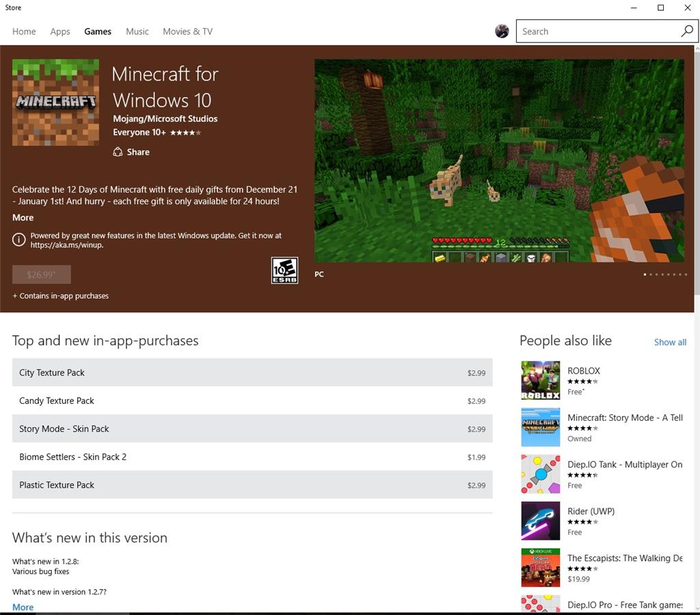Click the vertical scrollbar thumb
Viewport: 700px width, 615px height.
coord(697,172)
